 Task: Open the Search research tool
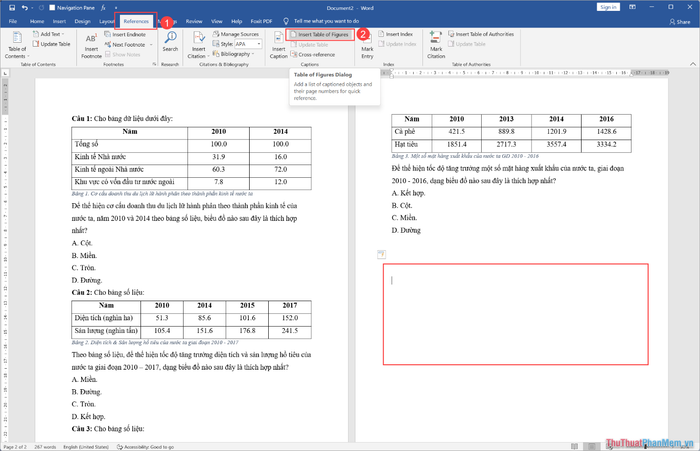tap(170, 42)
